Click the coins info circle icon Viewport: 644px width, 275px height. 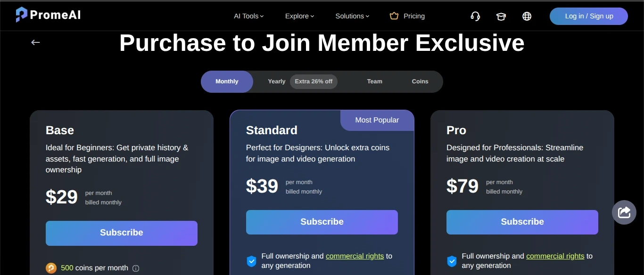[x=136, y=268]
